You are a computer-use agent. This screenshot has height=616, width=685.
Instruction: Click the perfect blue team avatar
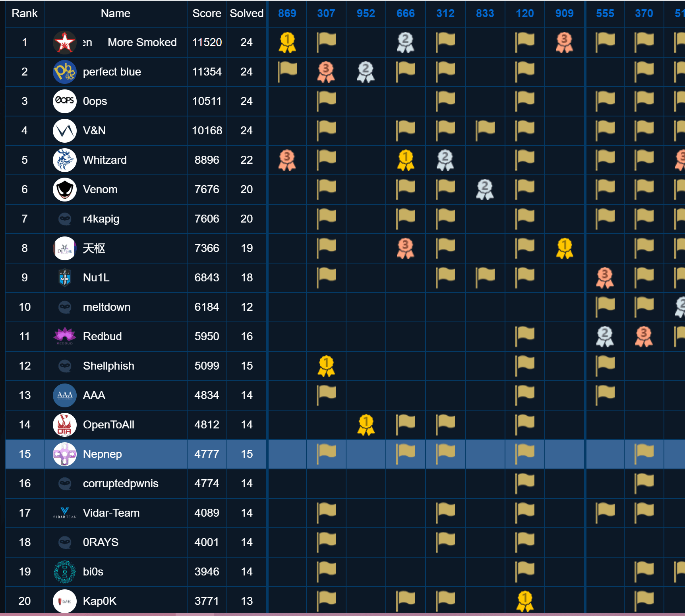(x=65, y=72)
